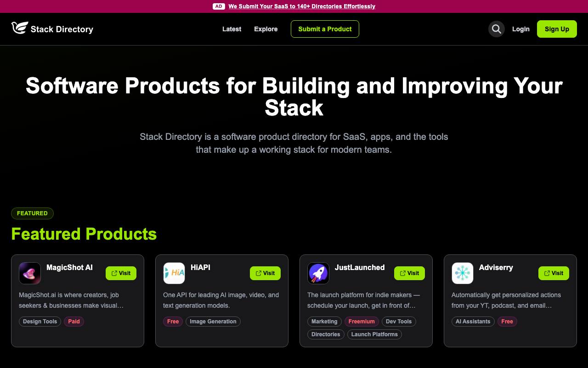Click Submit a Product button
Screen dimensions: 588x368
[x=325, y=29]
